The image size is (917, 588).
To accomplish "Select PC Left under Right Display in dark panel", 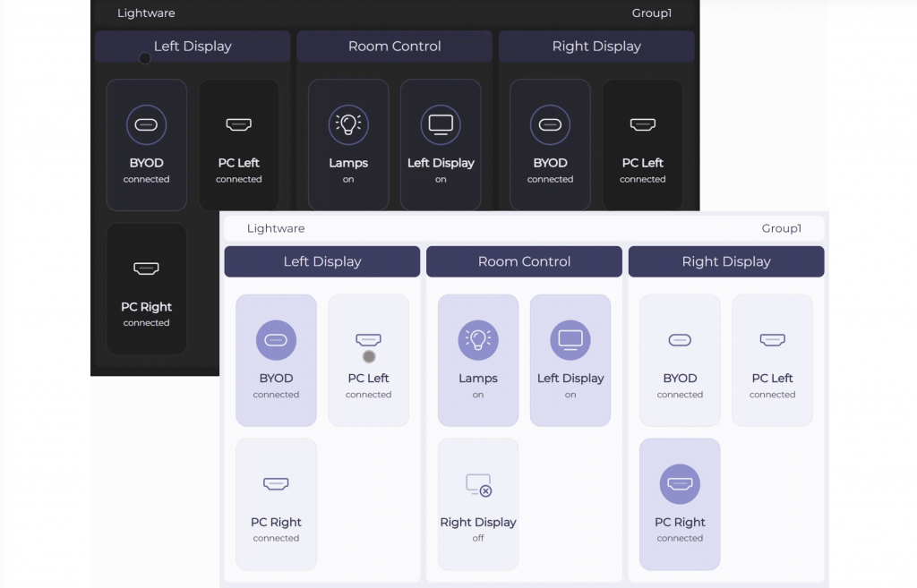I will tap(642, 145).
